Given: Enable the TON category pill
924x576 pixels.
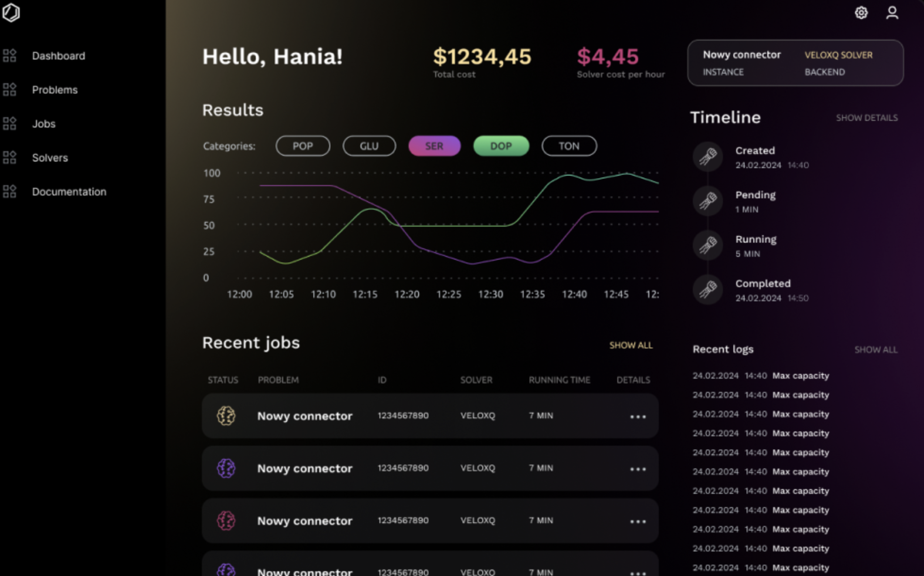Looking at the screenshot, I should (569, 146).
